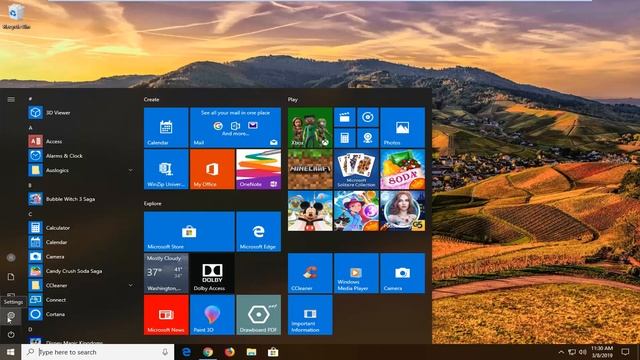This screenshot has height=360, width=640.
Task: Open the Bubble Witch 3 tile
Action: coord(356,211)
